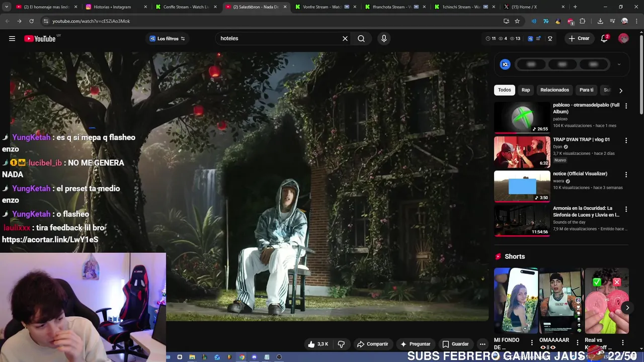644x362 pixels.
Task: Open options for 'MI FONDO DE' short
Action: 532,342
